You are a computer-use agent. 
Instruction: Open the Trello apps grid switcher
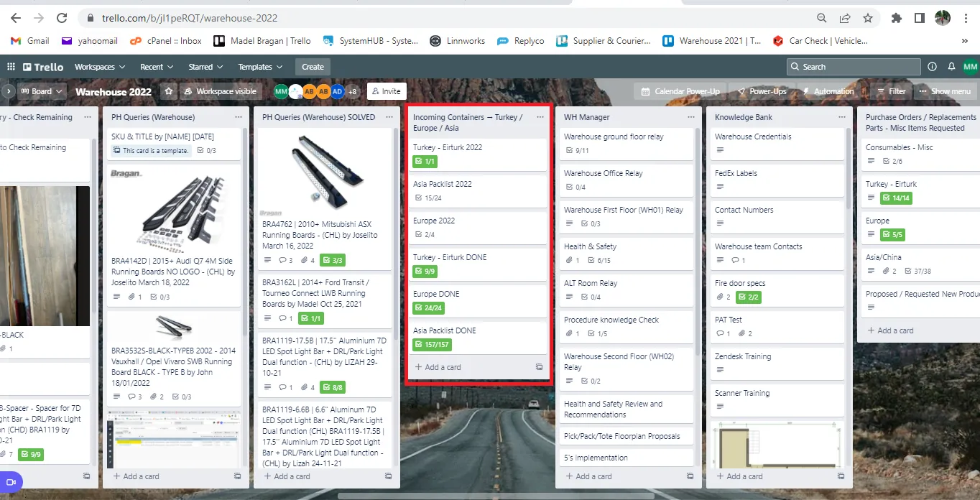[11, 67]
